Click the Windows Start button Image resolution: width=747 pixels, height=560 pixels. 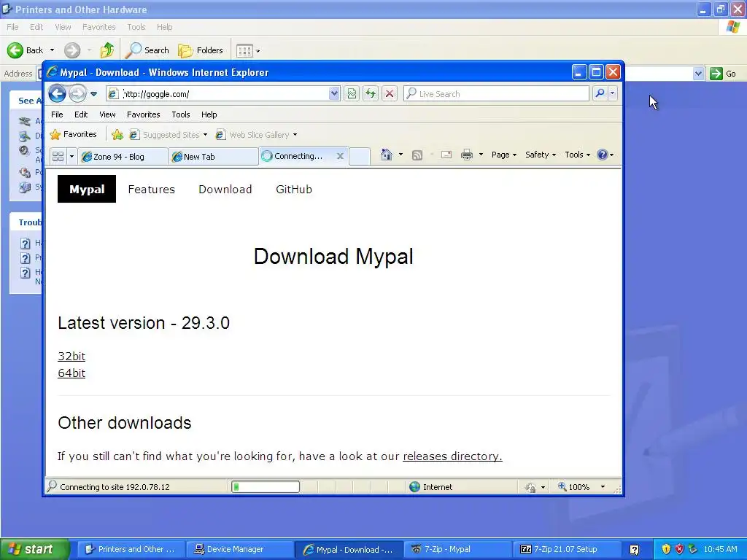(x=34, y=549)
